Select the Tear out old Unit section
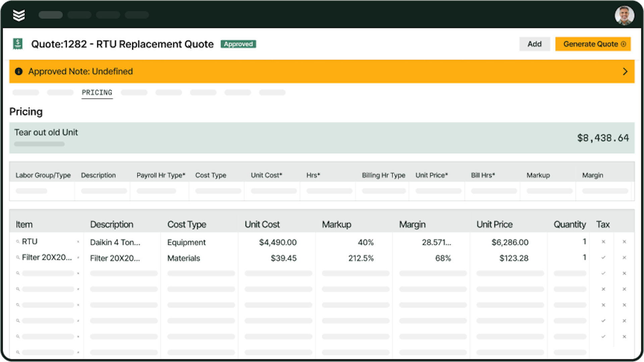Screen dimensions: 644x362 pyautogui.click(x=322, y=137)
